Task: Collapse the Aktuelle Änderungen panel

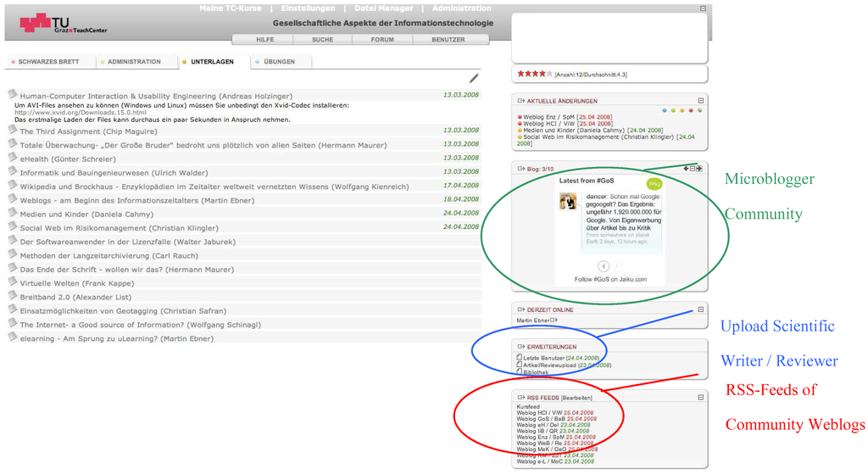Action: [x=700, y=101]
